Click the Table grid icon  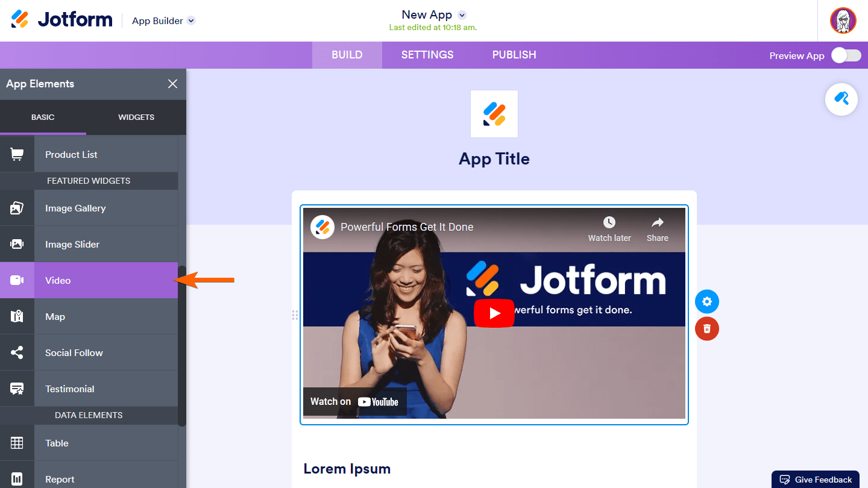click(x=17, y=443)
